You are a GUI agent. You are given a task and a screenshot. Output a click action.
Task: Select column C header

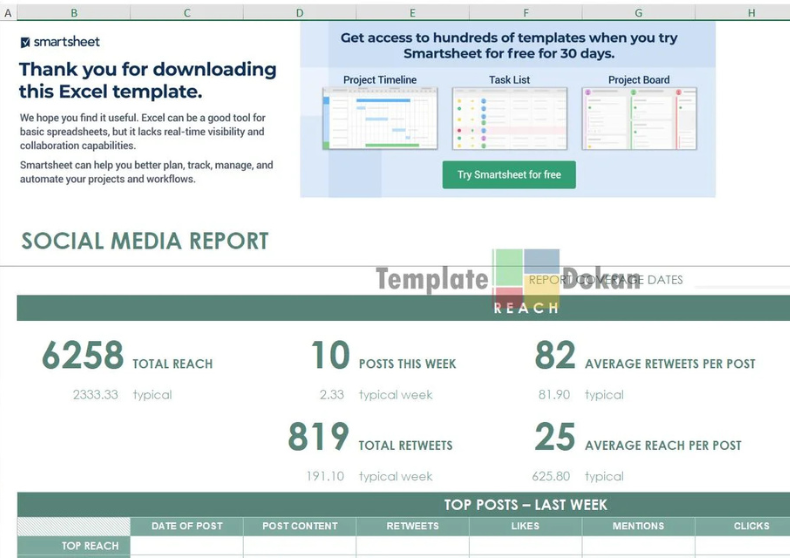pyautogui.click(x=187, y=13)
